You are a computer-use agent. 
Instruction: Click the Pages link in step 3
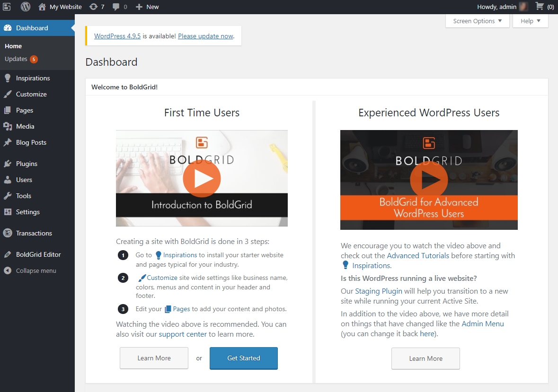(181, 309)
